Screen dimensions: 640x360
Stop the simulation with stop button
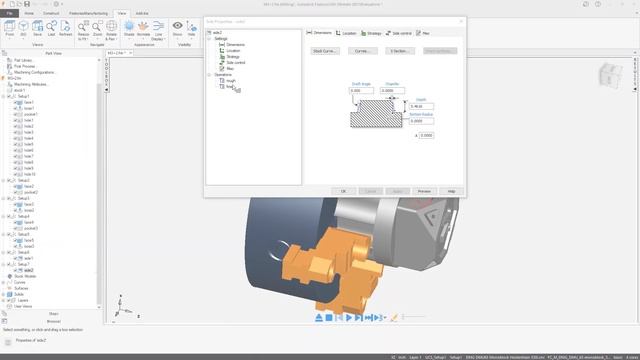(x=329, y=318)
